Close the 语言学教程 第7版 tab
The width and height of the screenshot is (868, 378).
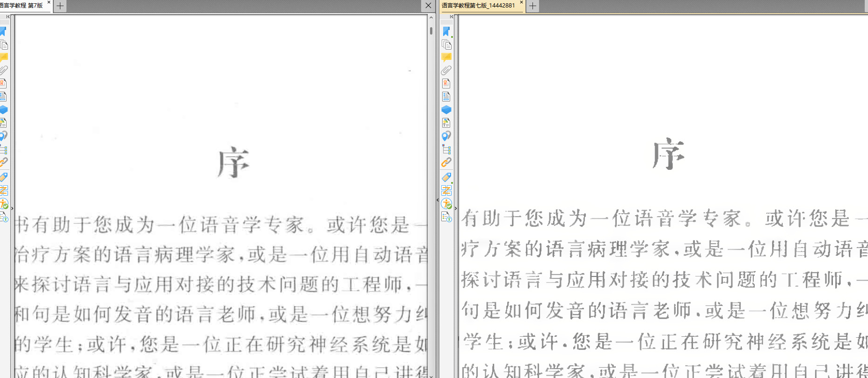pos(49,3)
